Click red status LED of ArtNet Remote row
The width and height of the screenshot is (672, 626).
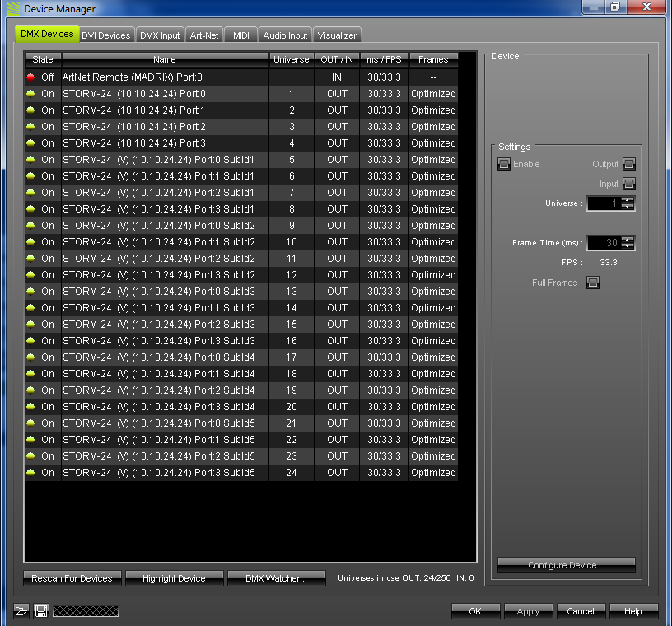pos(30,77)
